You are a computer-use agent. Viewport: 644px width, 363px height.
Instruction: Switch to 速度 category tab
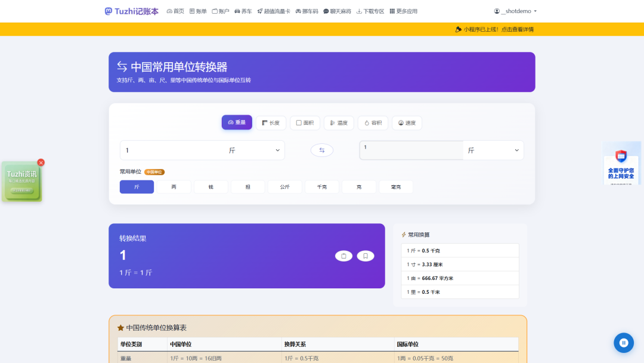(x=407, y=123)
